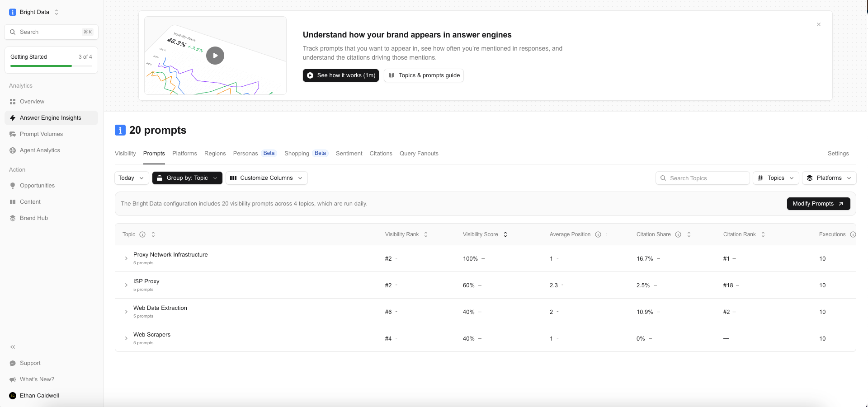
Task: Click the Brand Hub layers icon
Action: click(x=13, y=218)
